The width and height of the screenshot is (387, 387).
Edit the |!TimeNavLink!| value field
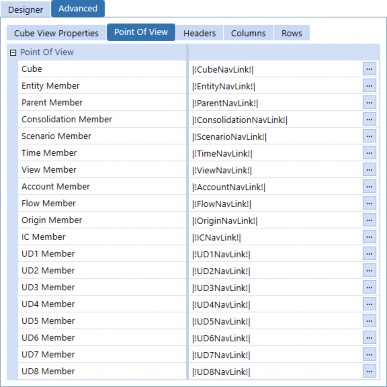pyautogui.click(x=276, y=153)
